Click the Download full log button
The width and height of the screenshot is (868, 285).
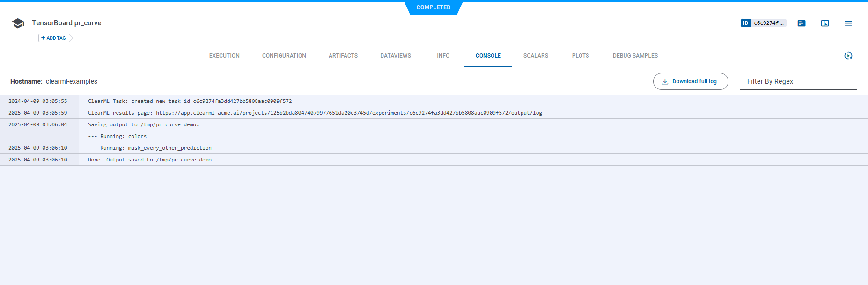tap(691, 81)
